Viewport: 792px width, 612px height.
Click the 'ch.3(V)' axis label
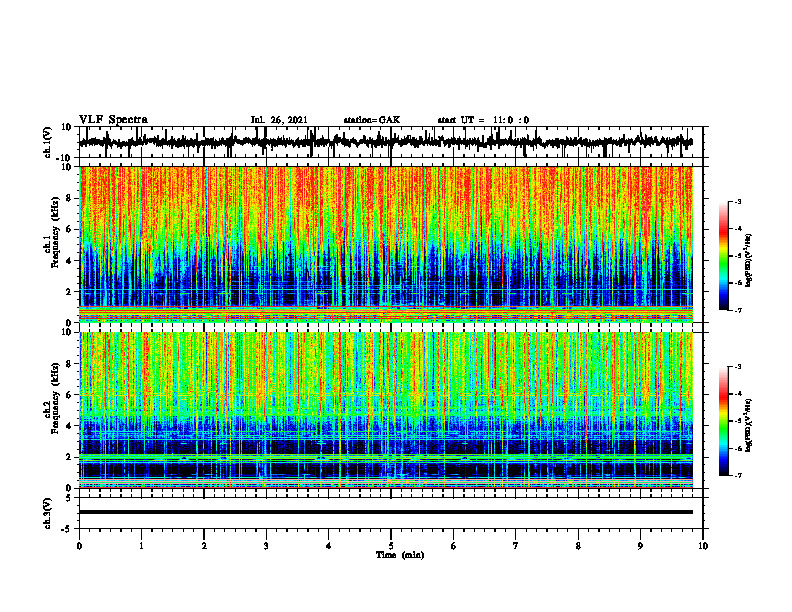[x=48, y=514]
